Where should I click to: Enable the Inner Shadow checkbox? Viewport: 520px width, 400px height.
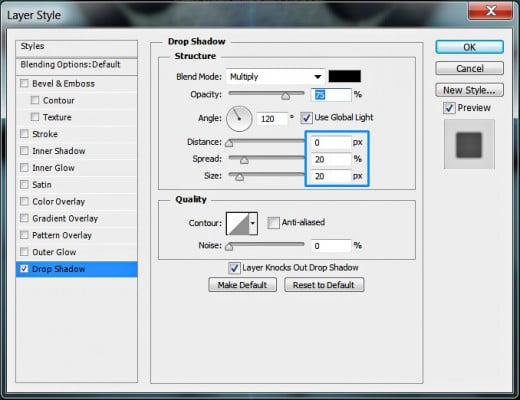click(x=24, y=151)
